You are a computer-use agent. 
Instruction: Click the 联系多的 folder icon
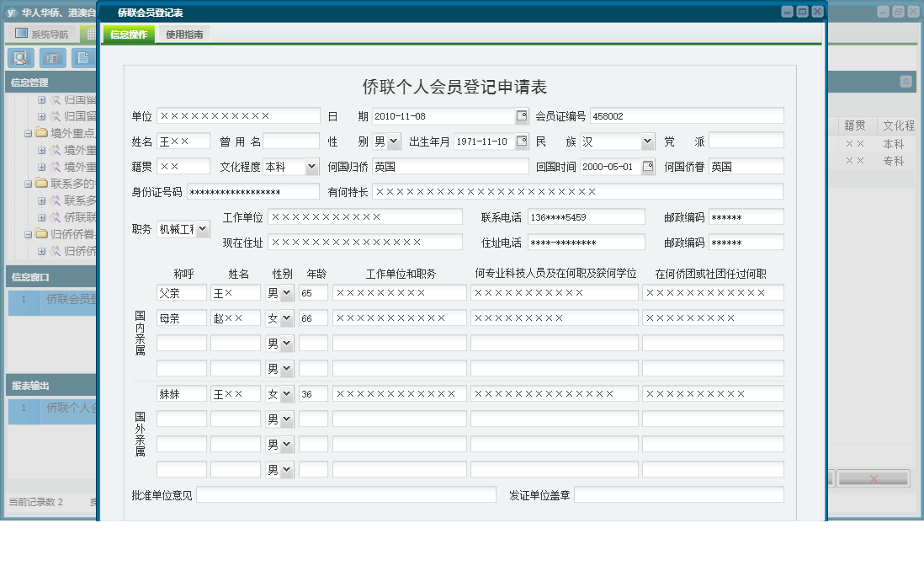point(40,184)
